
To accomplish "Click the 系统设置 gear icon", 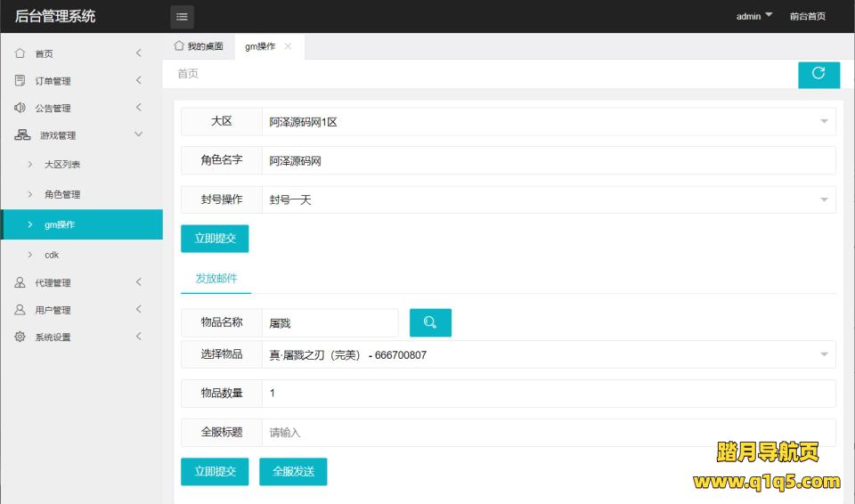I will click(x=20, y=337).
